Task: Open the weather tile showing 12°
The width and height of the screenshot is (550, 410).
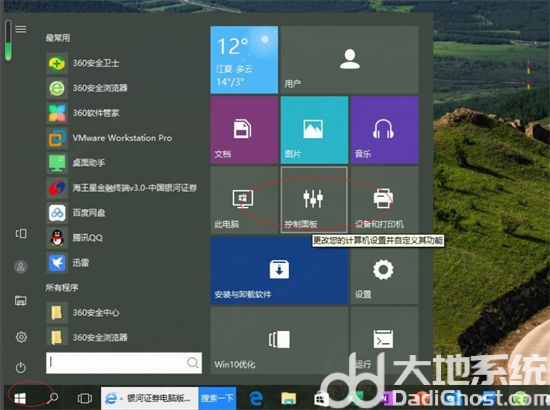Action: click(x=244, y=60)
